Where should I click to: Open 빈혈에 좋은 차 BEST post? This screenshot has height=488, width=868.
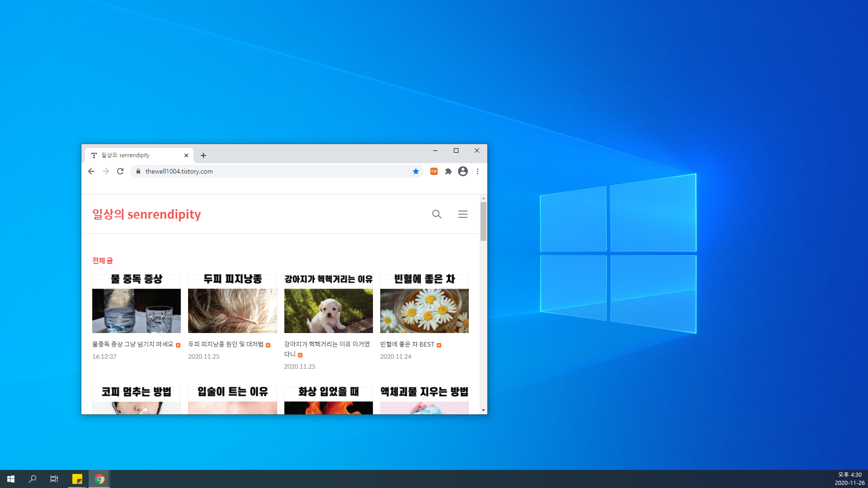(x=407, y=344)
